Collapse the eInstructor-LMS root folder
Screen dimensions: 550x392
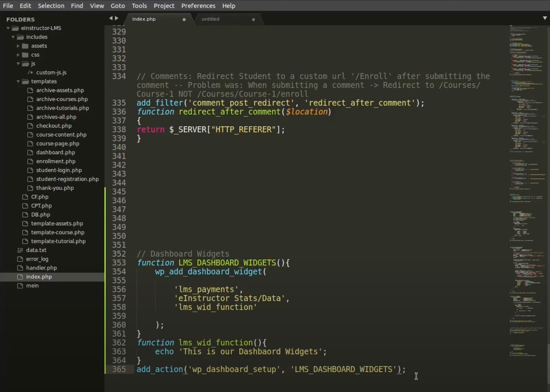tap(8, 28)
